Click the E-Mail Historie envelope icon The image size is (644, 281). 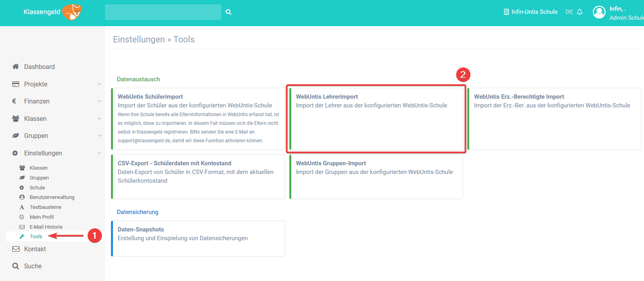[x=22, y=227]
